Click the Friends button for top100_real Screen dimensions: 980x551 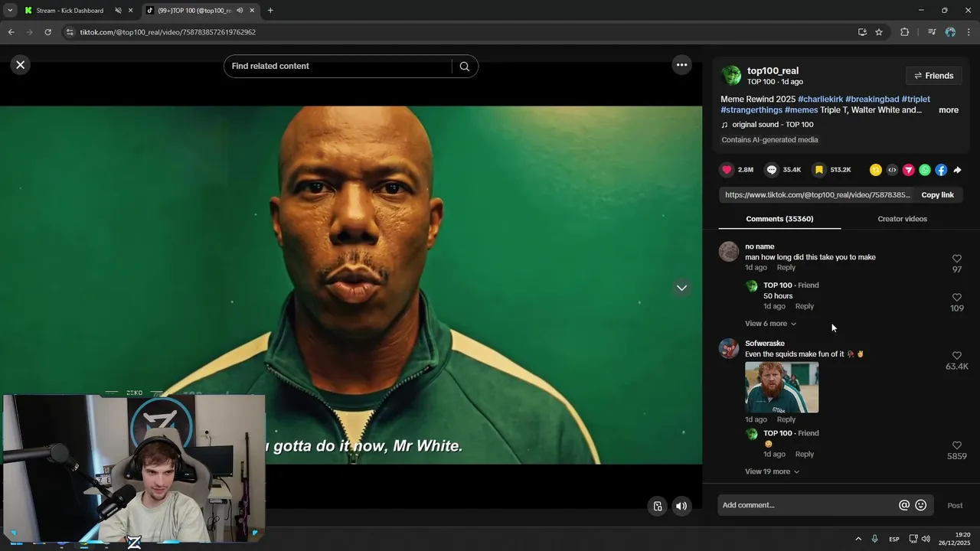tap(933, 76)
